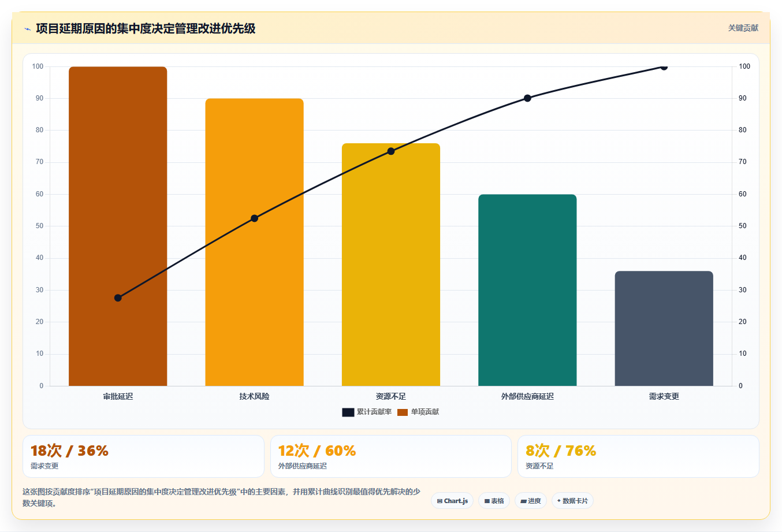
Task: Select the 需求变更 gray bar
Action: point(664,328)
